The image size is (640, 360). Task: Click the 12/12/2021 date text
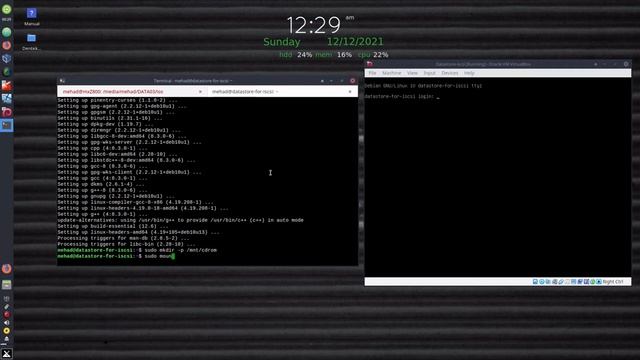pos(355,42)
